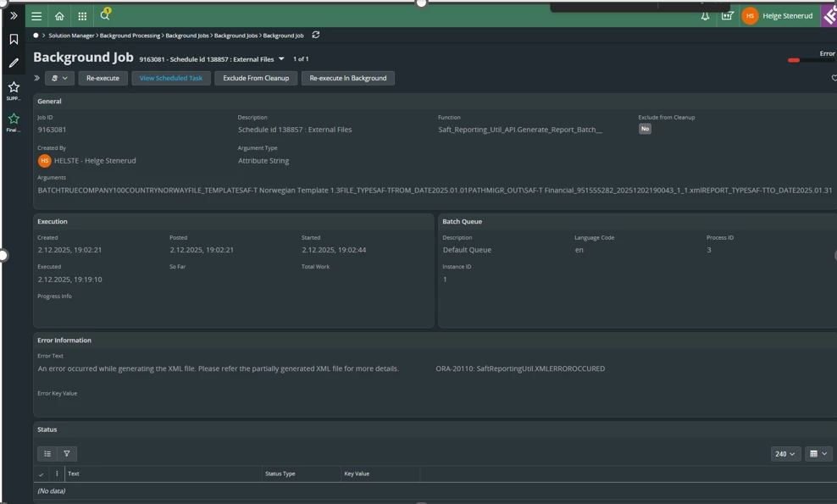This screenshot has height=504, width=837.
Task: Open the record selector dropdown arrow
Action: [x=281, y=58]
